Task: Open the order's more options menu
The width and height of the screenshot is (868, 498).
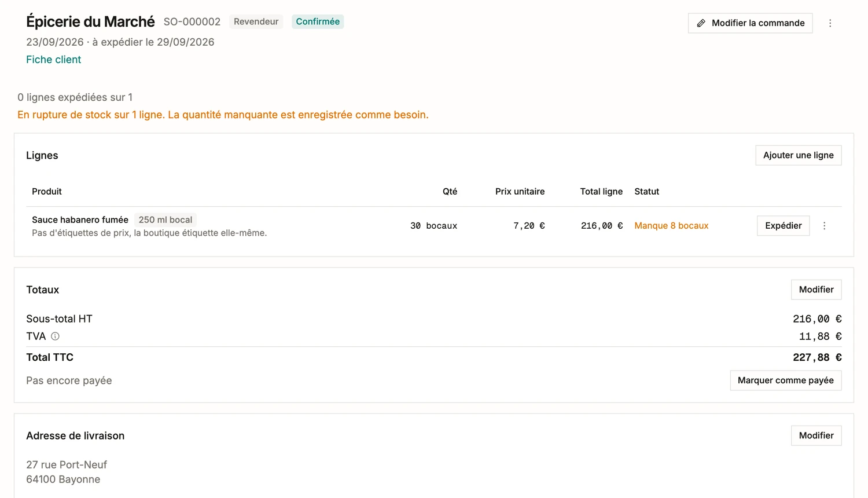Action: pyautogui.click(x=830, y=23)
